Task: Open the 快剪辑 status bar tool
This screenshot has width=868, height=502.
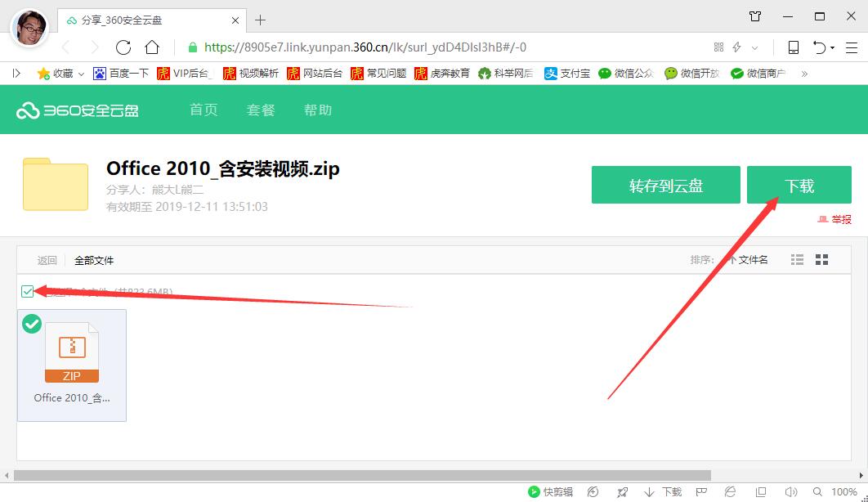Action: click(x=550, y=492)
